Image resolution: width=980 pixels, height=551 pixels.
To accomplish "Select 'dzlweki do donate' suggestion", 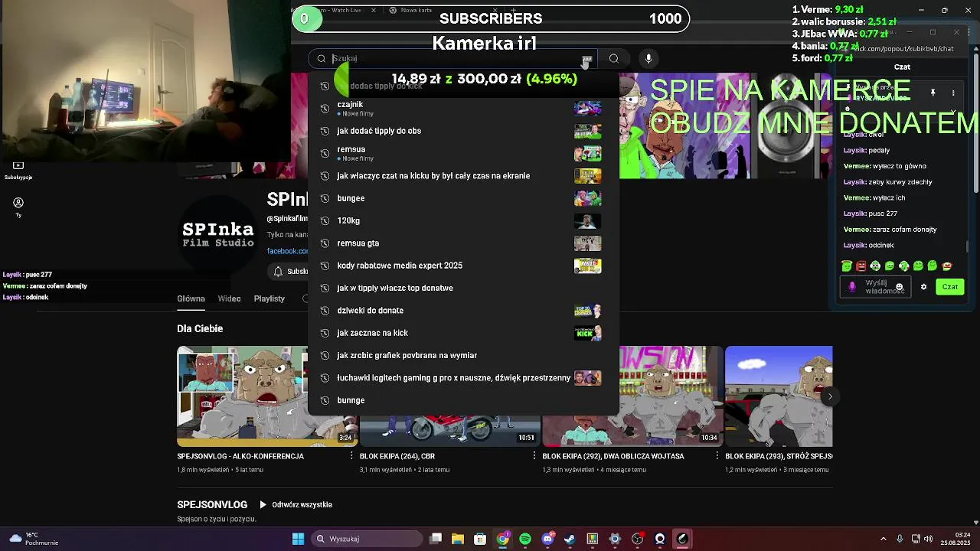I will coord(462,311).
